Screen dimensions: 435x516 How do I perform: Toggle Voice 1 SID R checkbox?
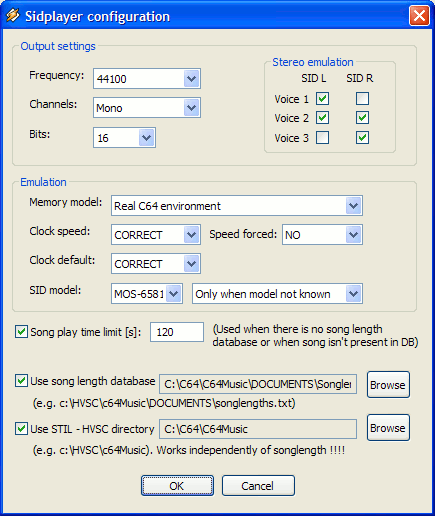362,98
